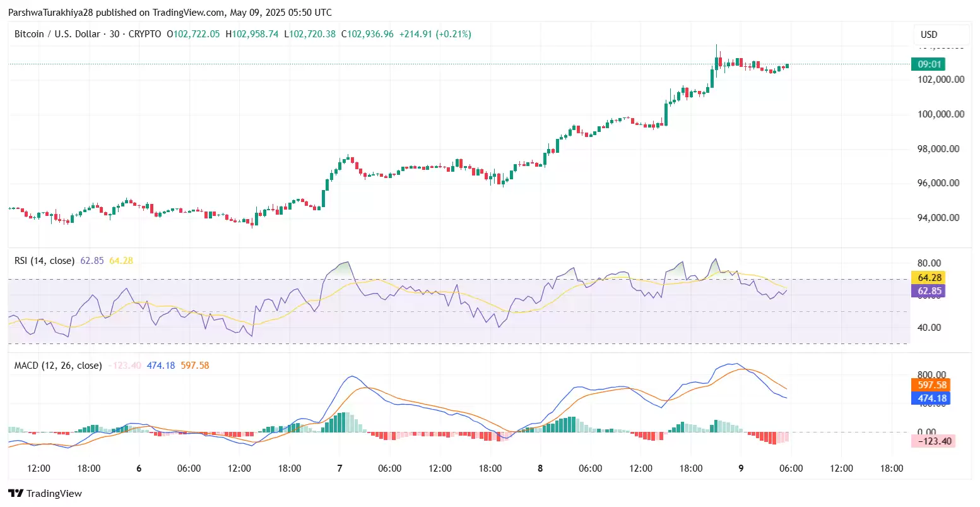Click the orange 597.58 MACD signal tag
Image resolution: width=980 pixels, height=507 pixels.
pos(931,385)
